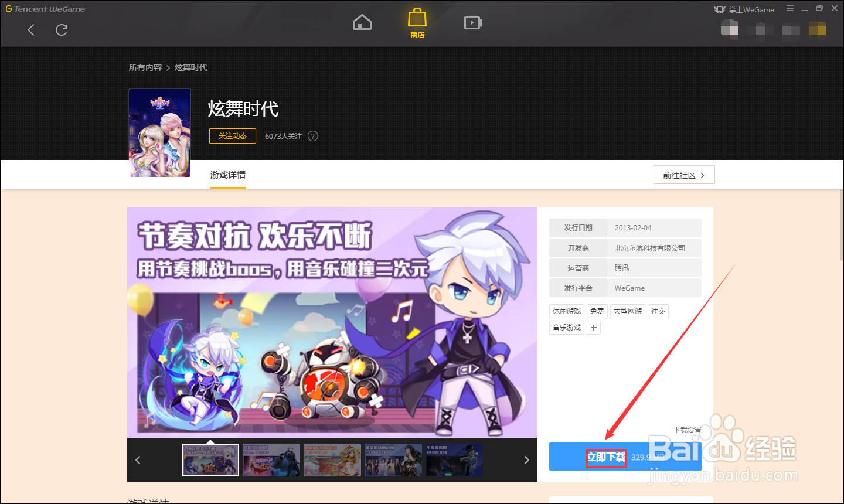Screen dimensions: 844x504
Task: Open the Home icon in the top bar
Action: 362,23
